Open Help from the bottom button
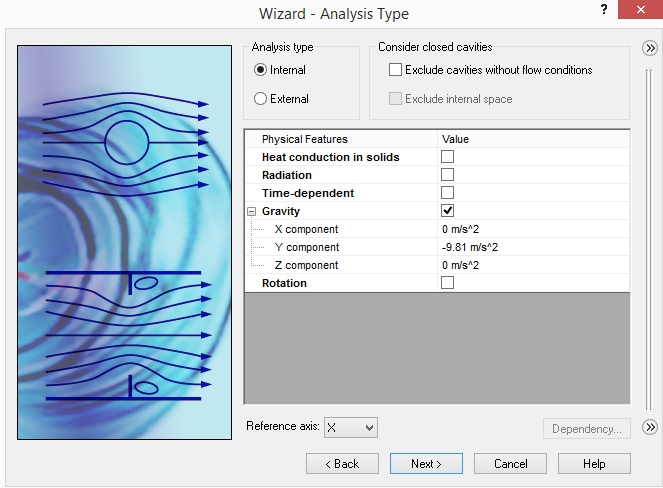 [594, 464]
